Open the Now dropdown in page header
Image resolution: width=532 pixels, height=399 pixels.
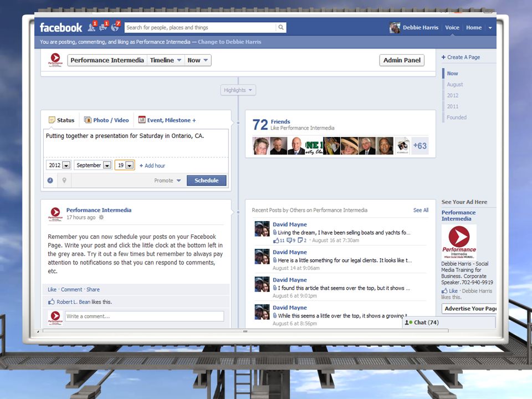198,60
